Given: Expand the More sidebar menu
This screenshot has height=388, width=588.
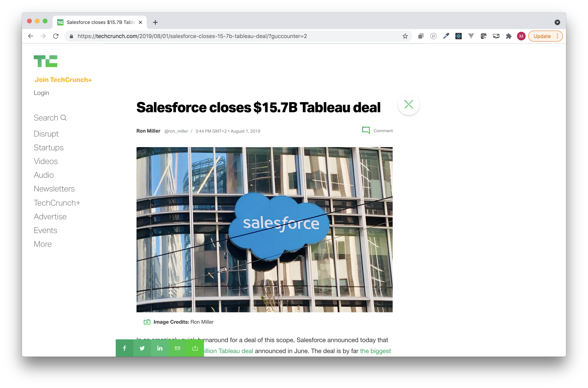Looking at the screenshot, I should coord(43,244).
